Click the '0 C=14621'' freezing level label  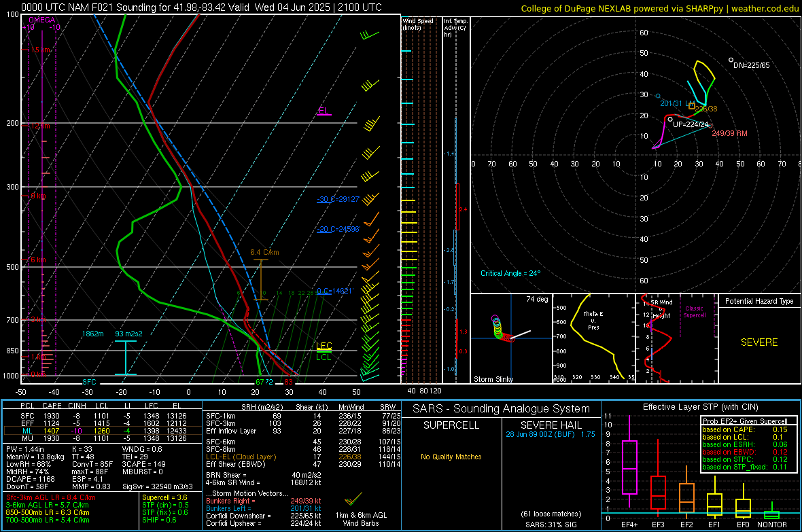click(335, 291)
